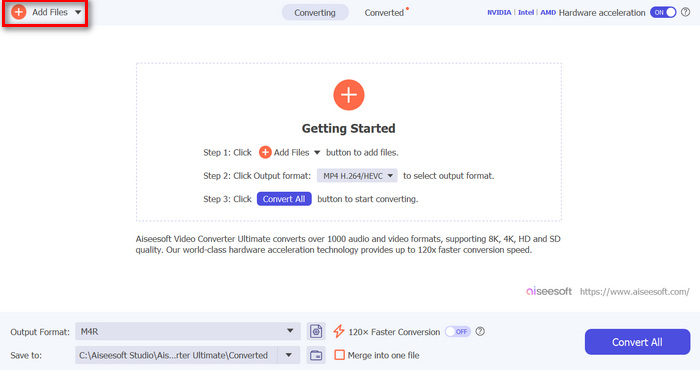Click the Intel label at top

tap(526, 12)
